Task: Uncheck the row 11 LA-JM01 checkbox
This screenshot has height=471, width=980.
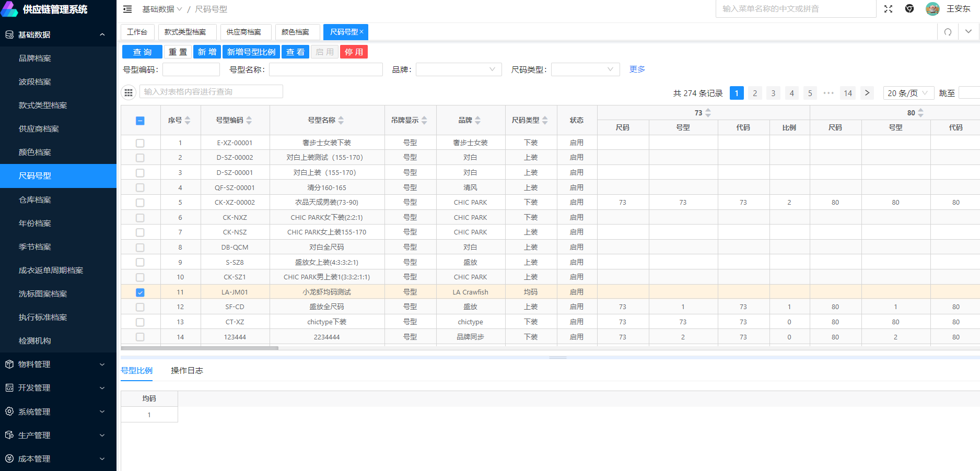Action: 140,292
